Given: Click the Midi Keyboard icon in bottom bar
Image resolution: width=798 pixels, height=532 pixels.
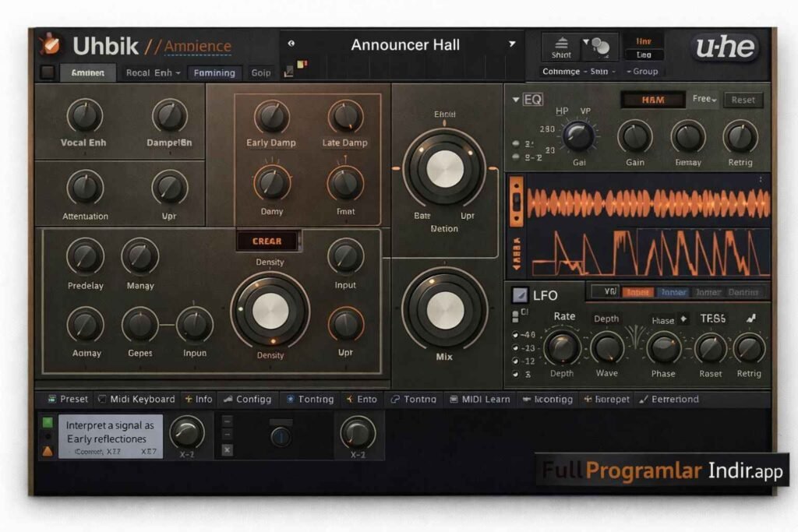Looking at the screenshot, I should pos(101,399).
